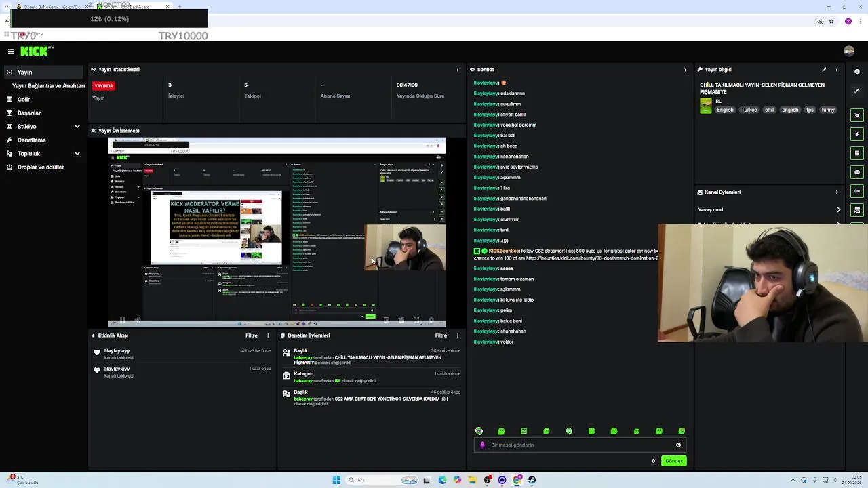Open the three-dot menu of Kanal Eylemleri
Viewport: 868px width, 488px height.
tap(837, 192)
